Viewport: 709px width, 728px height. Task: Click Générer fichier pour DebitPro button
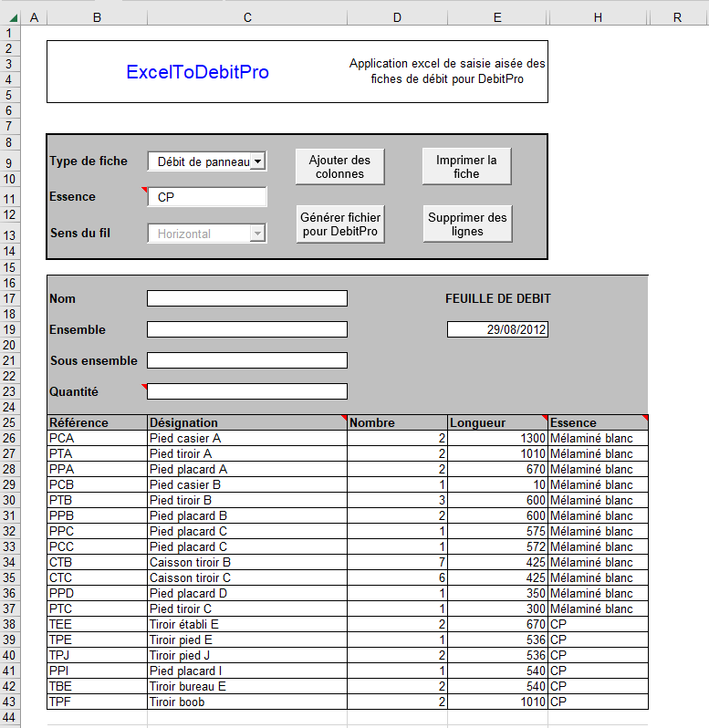[340, 224]
